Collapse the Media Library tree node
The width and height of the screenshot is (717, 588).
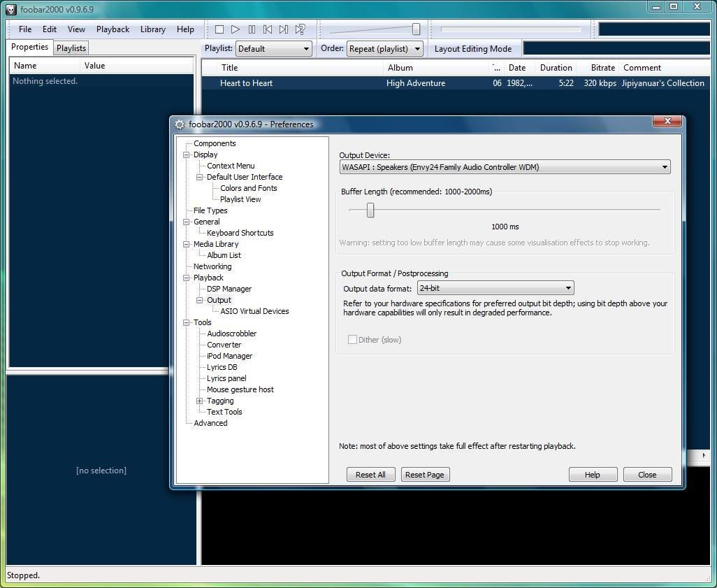[186, 244]
